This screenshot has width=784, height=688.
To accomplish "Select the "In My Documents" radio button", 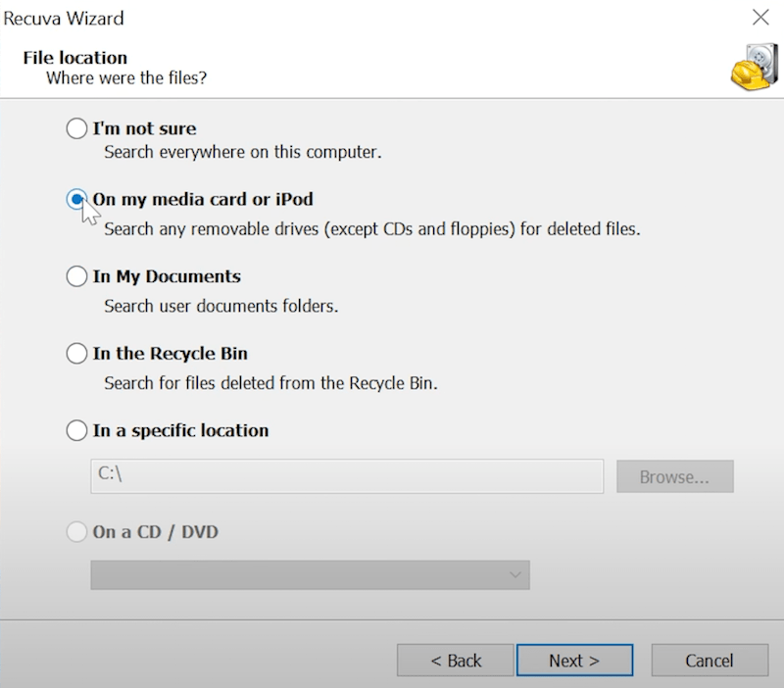I will [76, 276].
